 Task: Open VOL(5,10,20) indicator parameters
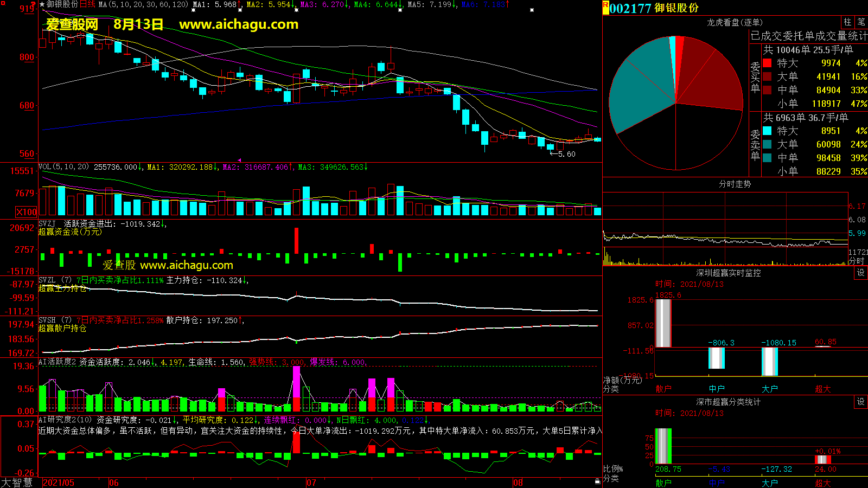click(x=63, y=167)
